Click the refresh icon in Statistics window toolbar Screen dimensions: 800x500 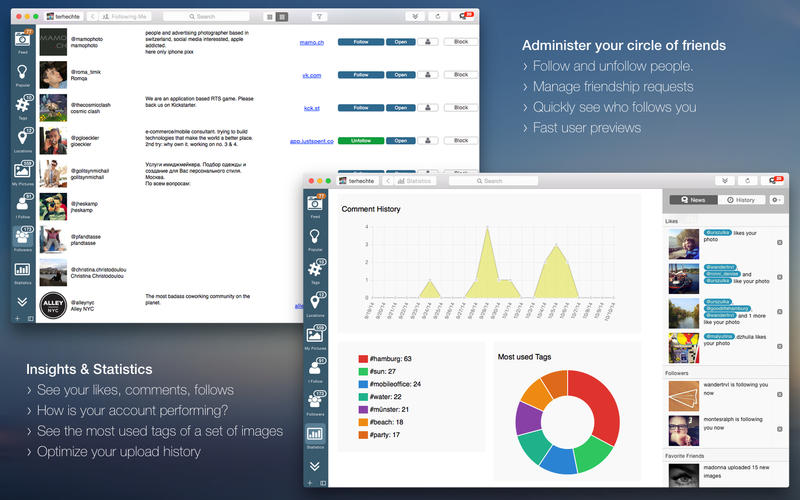tap(745, 181)
